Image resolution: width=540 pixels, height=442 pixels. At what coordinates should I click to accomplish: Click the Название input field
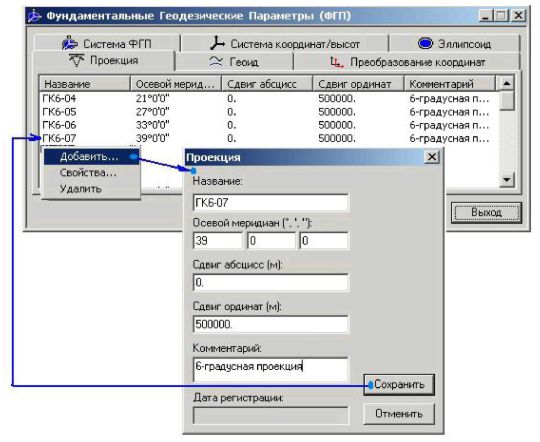click(x=271, y=203)
